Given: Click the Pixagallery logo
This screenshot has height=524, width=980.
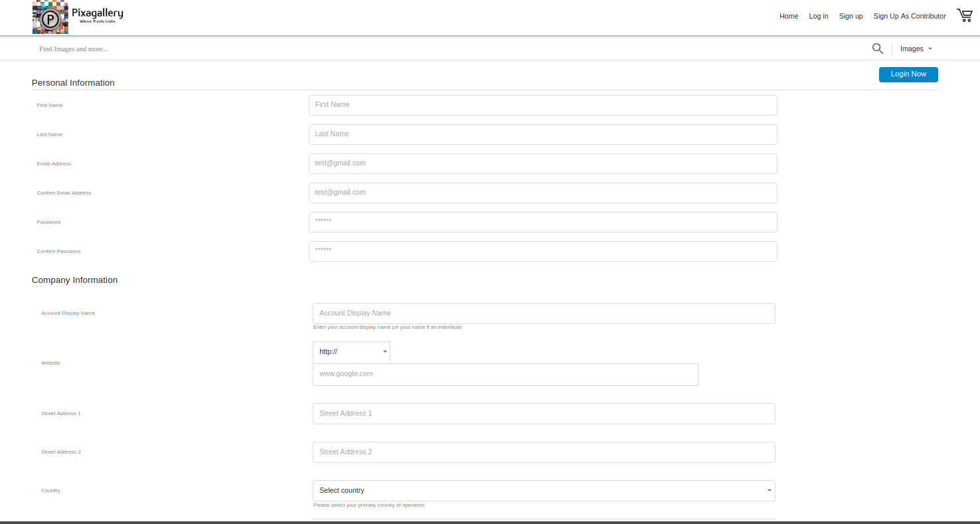Looking at the screenshot, I should pos(78,17).
